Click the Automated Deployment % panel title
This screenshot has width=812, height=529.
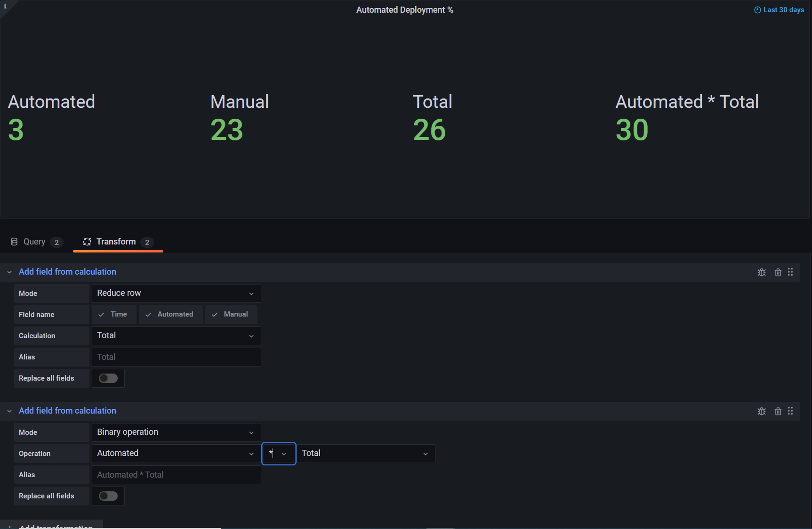pyautogui.click(x=405, y=10)
